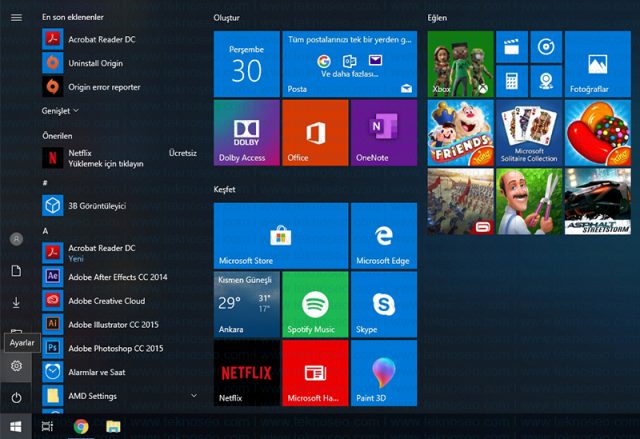Click the power button icon
640x439 pixels.
click(x=16, y=397)
